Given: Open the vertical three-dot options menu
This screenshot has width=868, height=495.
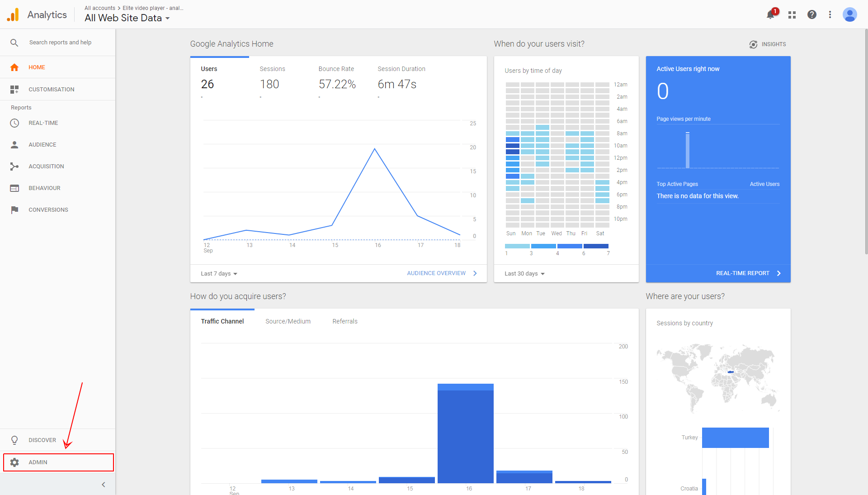Looking at the screenshot, I should tap(830, 14).
